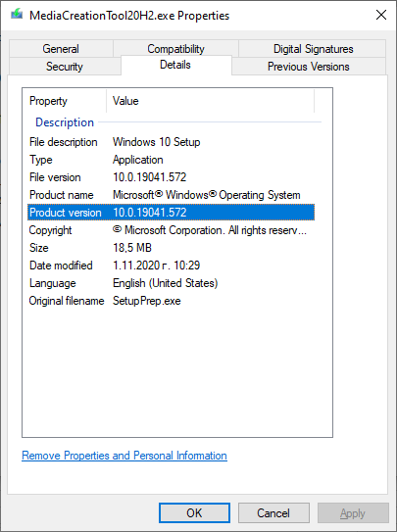The height and width of the screenshot is (532, 397).
Task: Click the Value column header
Action: 211,101
